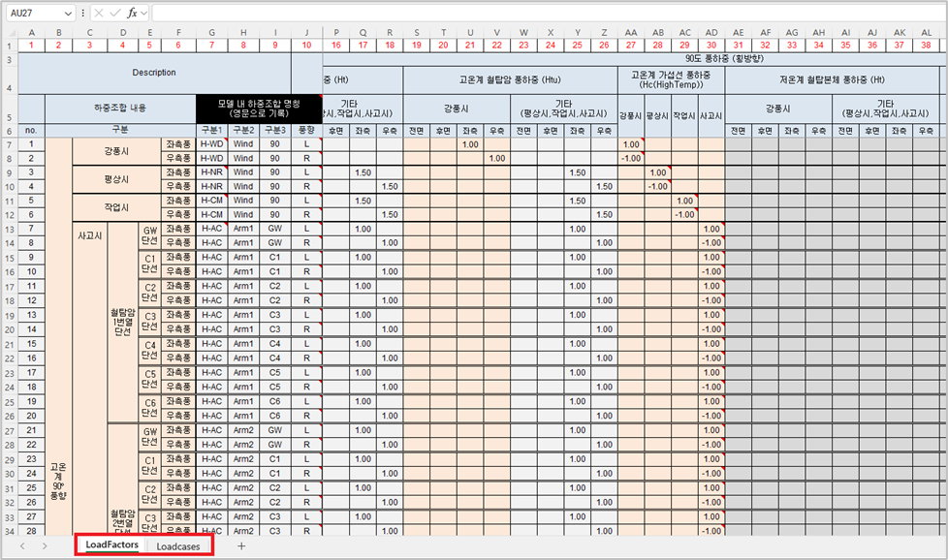Select row header 13

click(x=9, y=229)
